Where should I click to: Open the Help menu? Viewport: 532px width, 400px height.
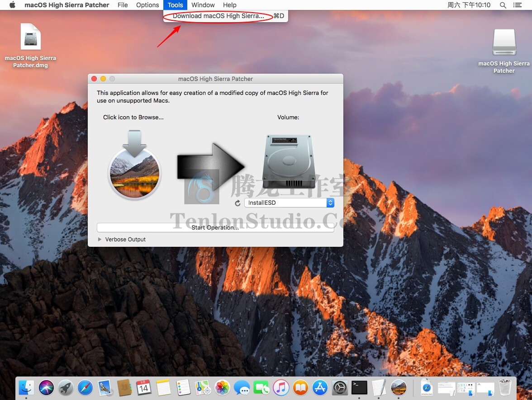click(x=230, y=5)
